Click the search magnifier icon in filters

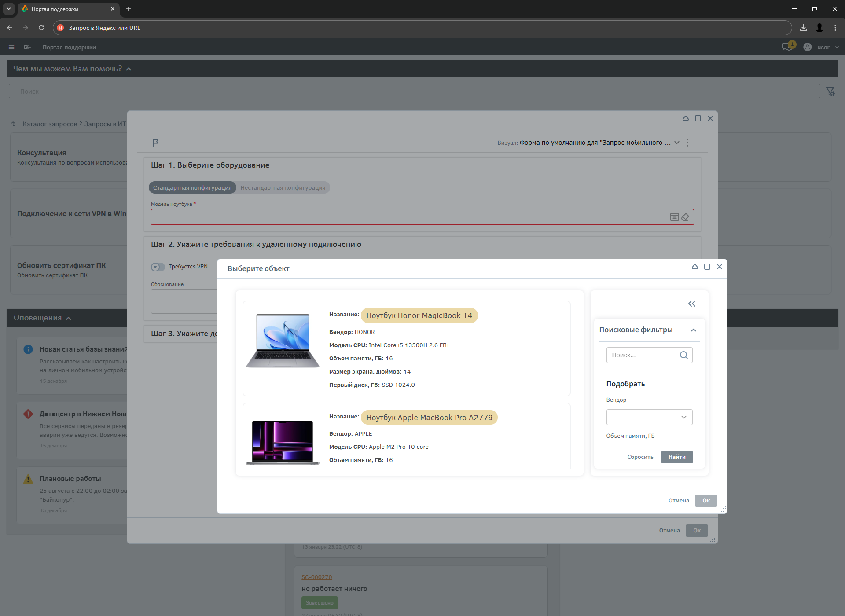pos(683,355)
